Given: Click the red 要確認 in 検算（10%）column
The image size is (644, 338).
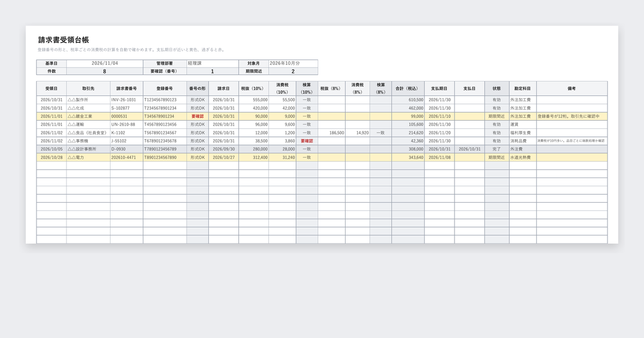Looking at the screenshot, I should 306,141.
